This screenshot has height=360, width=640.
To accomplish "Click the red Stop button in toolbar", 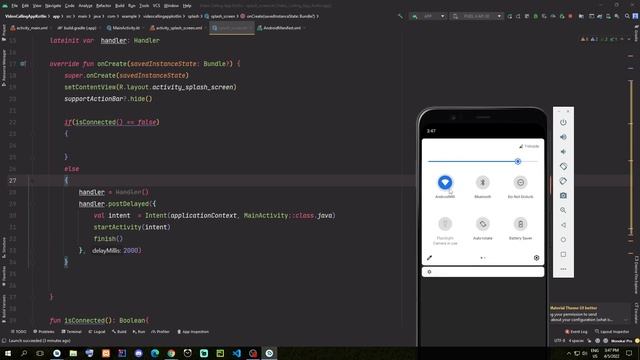I will [x=570, y=16].
